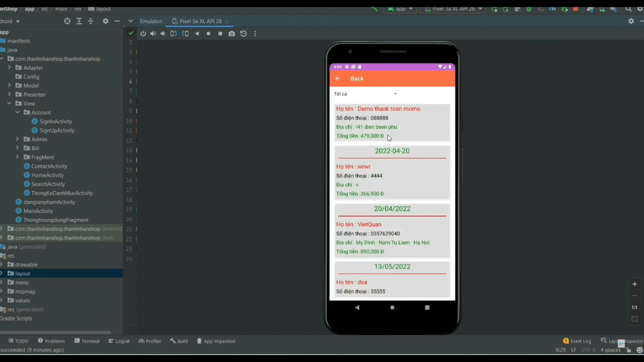Viewport: 644px width, 362px height.
Task: Open the Project panel gear options
Action: pyautogui.click(x=105, y=21)
